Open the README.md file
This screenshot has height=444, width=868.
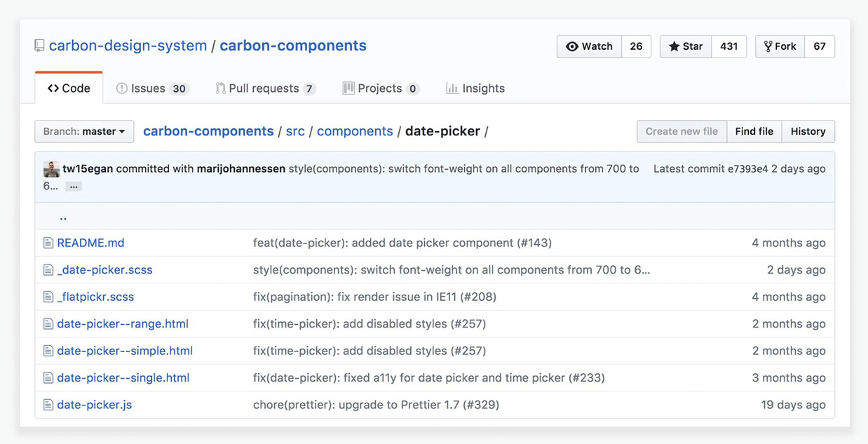click(x=90, y=243)
